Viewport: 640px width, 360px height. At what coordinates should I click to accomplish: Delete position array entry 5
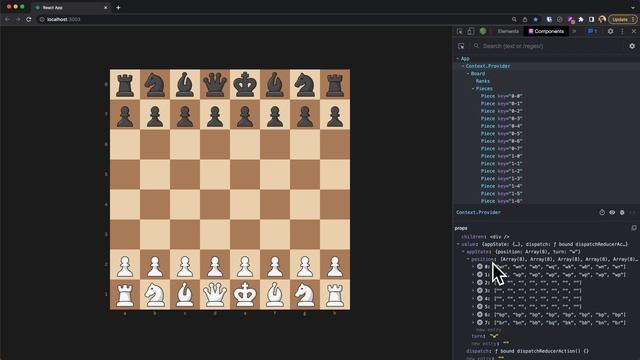[x=480, y=307]
